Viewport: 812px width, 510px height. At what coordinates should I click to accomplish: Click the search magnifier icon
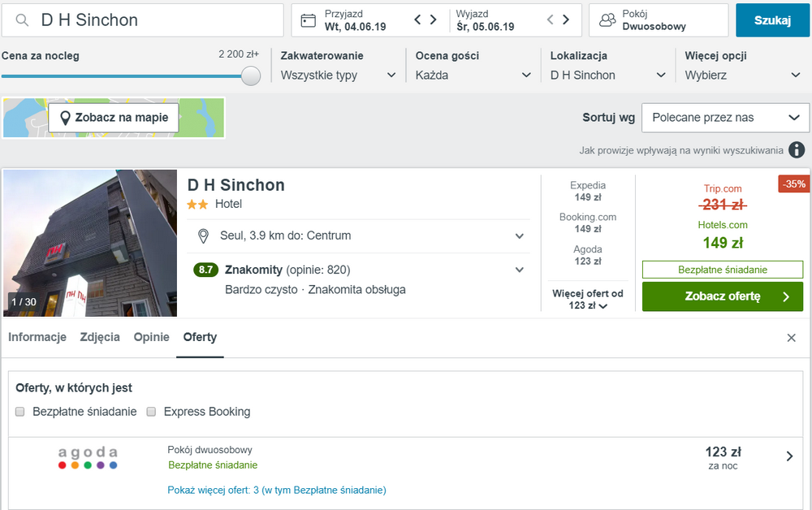pyautogui.click(x=22, y=20)
